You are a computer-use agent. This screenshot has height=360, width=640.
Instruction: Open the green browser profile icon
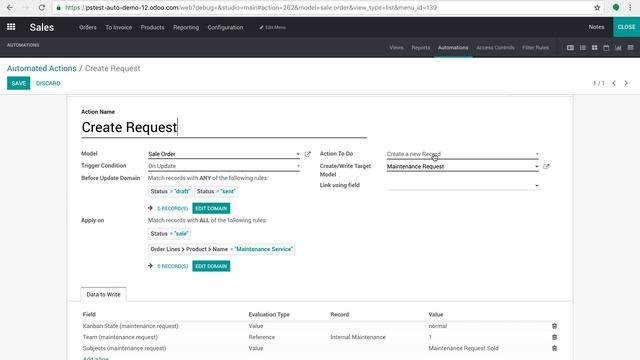tap(616, 7)
